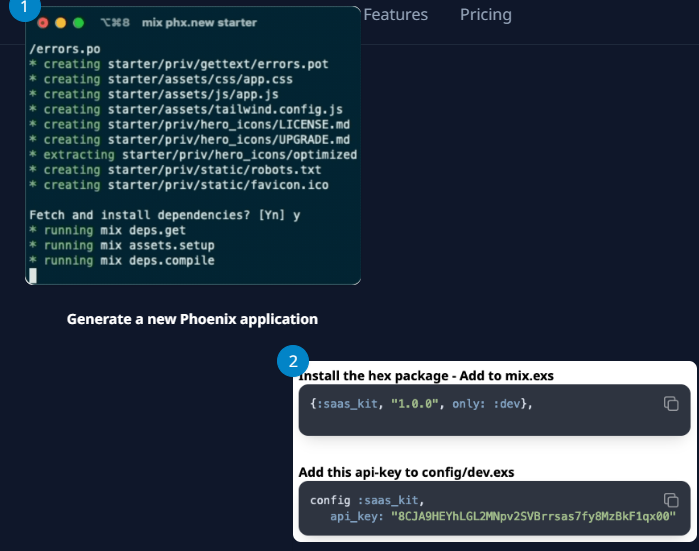699x551 pixels.
Task: Click the "running mix deps.get" terminal line
Action: click(x=115, y=231)
